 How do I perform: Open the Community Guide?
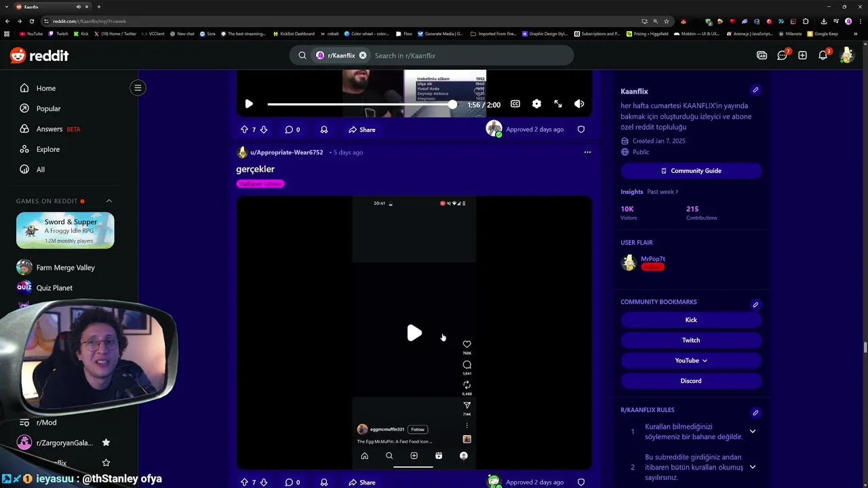[x=691, y=171]
